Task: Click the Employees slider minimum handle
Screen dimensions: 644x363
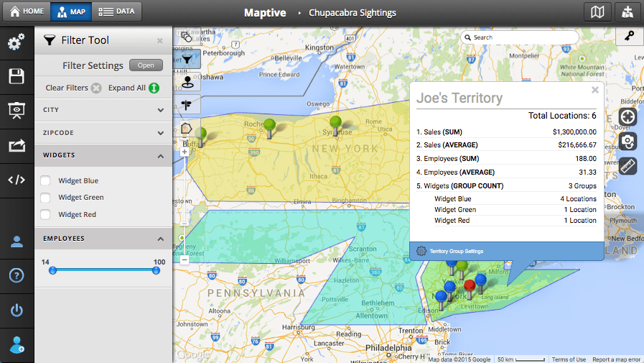Action: tap(52, 270)
